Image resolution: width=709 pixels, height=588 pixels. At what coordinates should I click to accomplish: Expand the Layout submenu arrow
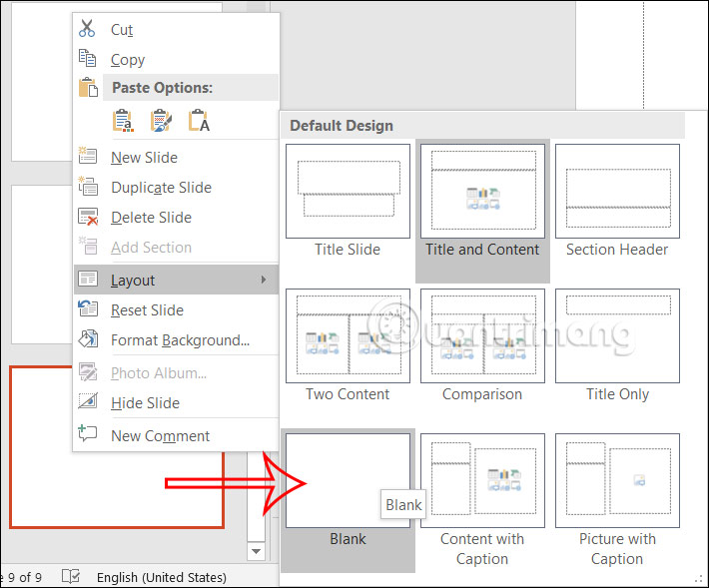click(264, 280)
